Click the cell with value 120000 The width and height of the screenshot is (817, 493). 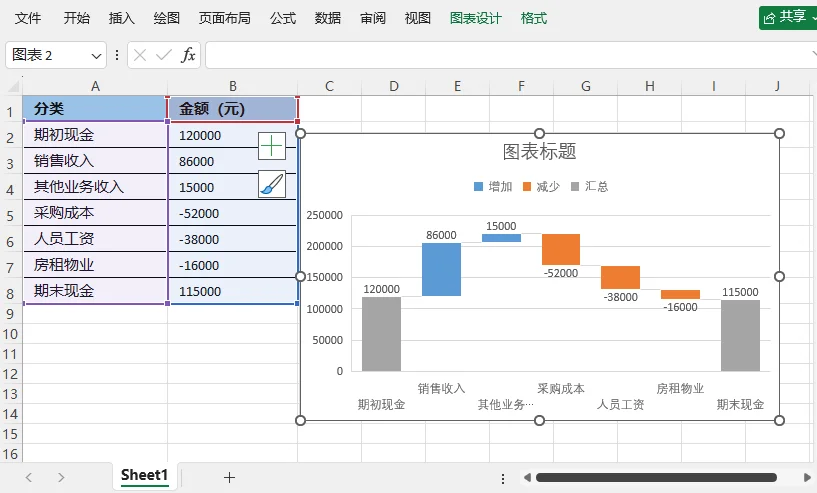(232, 135)
